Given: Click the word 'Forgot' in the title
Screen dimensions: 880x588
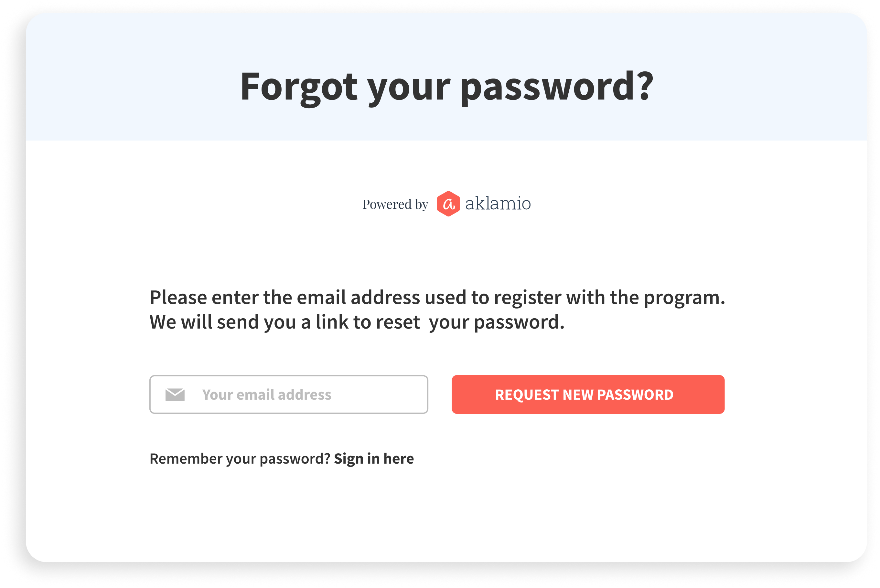Looking at the screenshot, I should click(x=299, y=87).
